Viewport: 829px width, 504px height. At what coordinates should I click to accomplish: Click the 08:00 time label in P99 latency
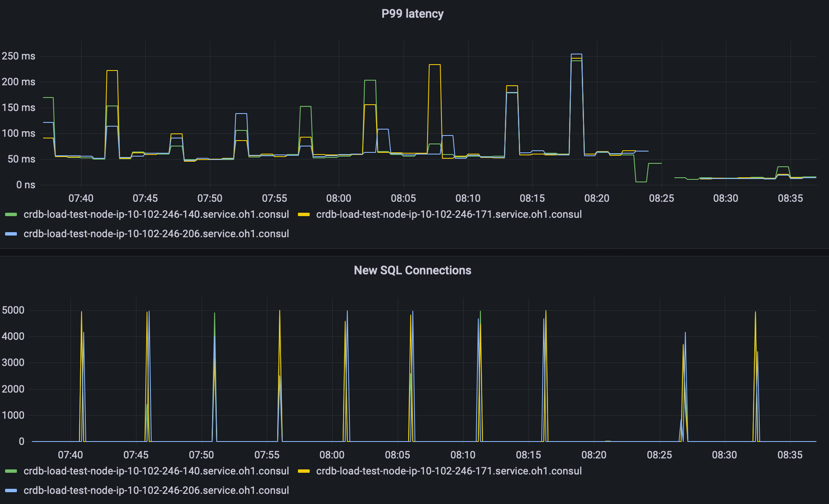(339, 198)
